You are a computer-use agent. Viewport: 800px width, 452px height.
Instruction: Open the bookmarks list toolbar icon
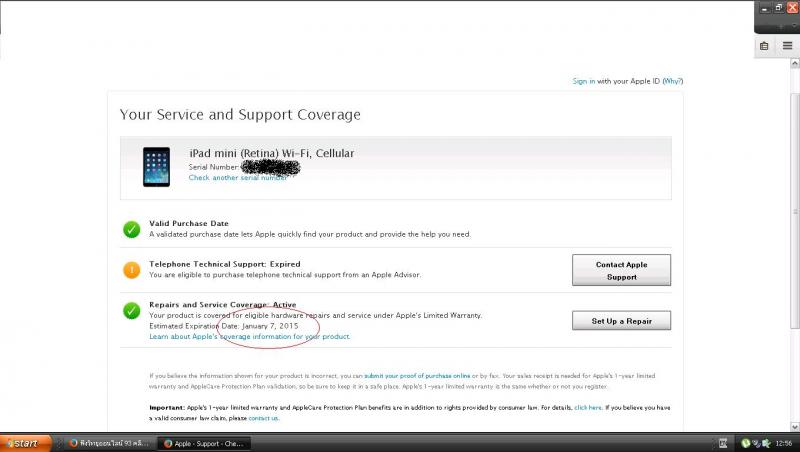coord(764,46)
